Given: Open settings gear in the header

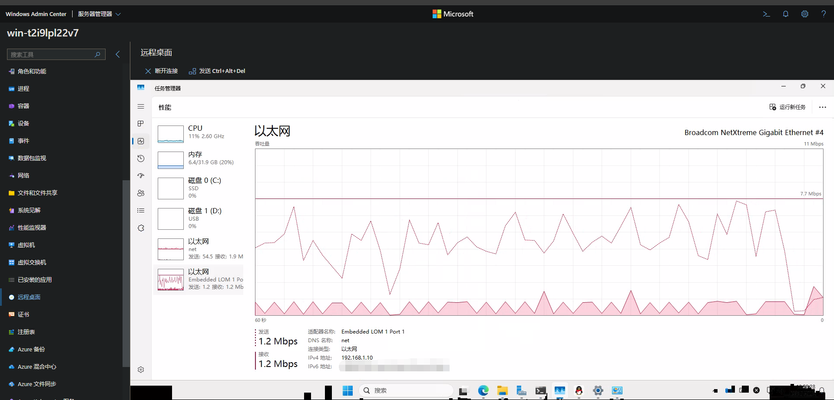Looking at the screenshot, I should (x=805, y=14).
